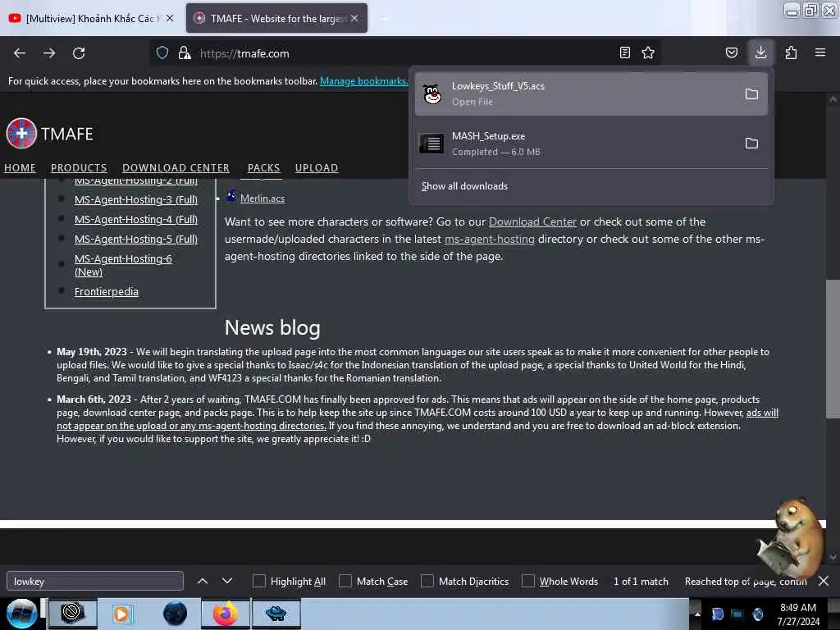Toggle reader view icon in address bar
The image size is (840, 630).
pos(624,52)
